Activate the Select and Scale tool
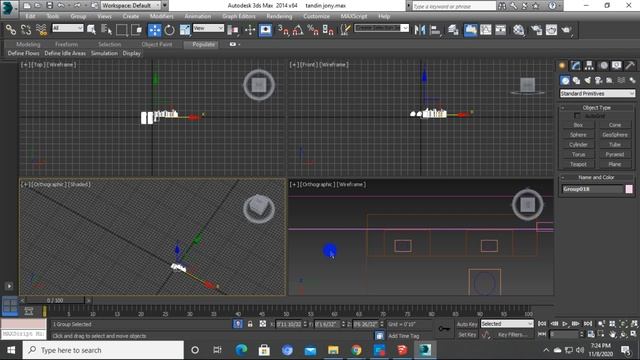This screenshot has width=640, height=360. pyautogui.click(x=185, y=30)
